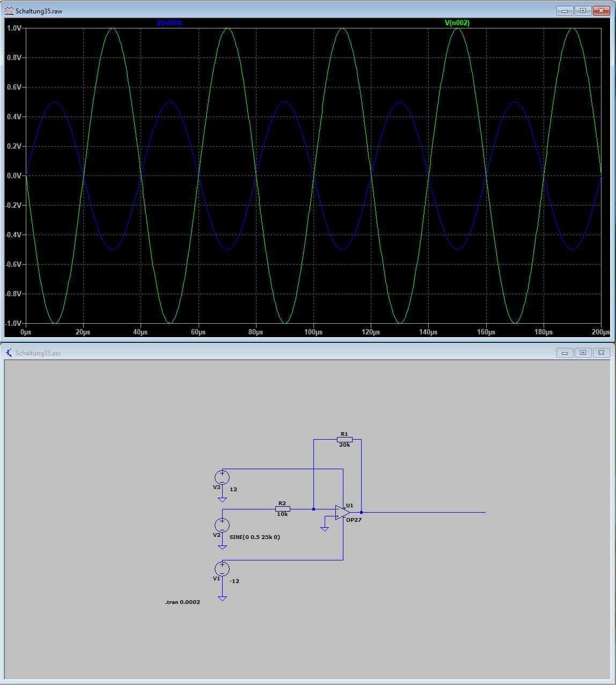Click the 1.0V vertical axis label
Image resolution: width=616 pixels, height=685 pixels.
click(x=13, y=28)
